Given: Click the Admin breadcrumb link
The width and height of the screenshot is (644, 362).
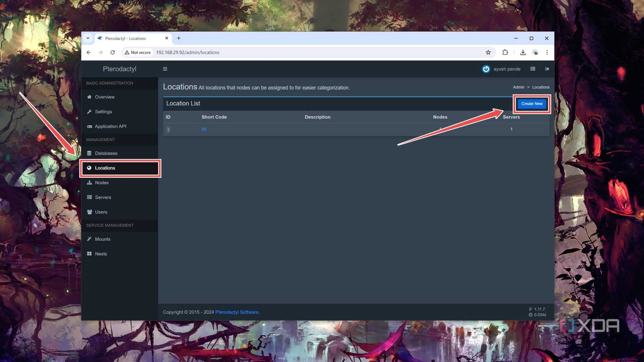Looking at the screenshot, I should (518, 87).
